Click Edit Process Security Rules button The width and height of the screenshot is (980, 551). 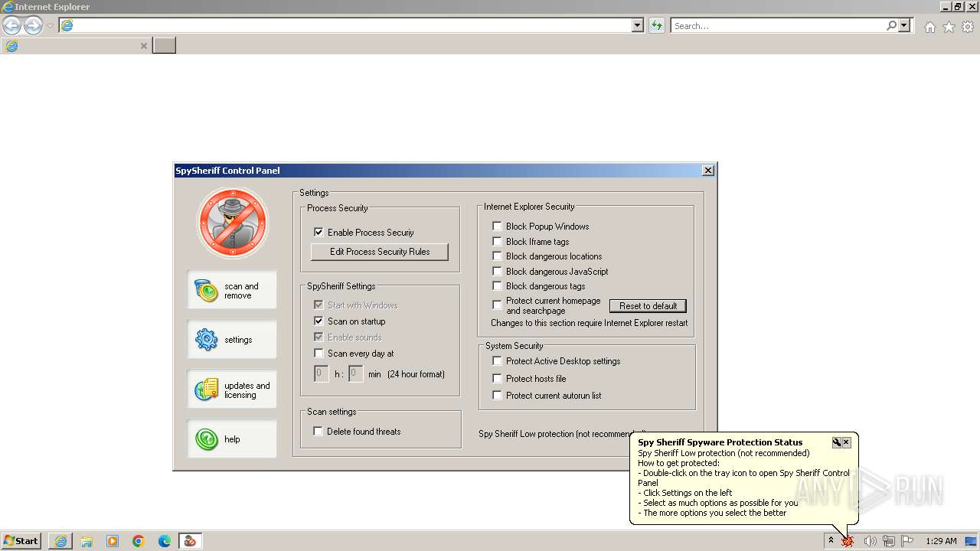[x=379, y=252]
